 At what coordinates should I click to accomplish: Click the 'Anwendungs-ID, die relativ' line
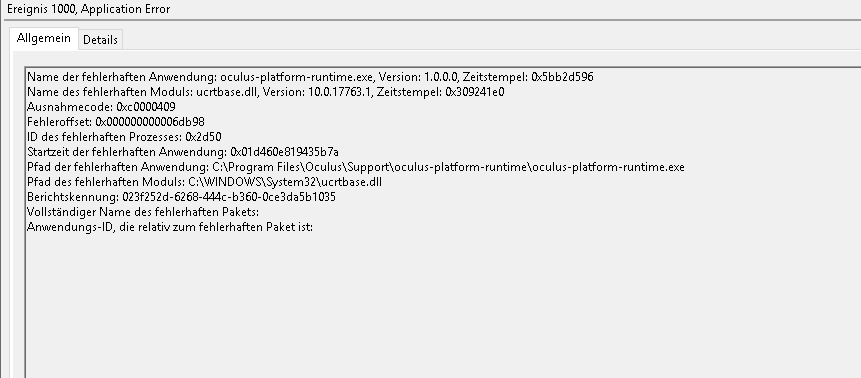point(170,226)
